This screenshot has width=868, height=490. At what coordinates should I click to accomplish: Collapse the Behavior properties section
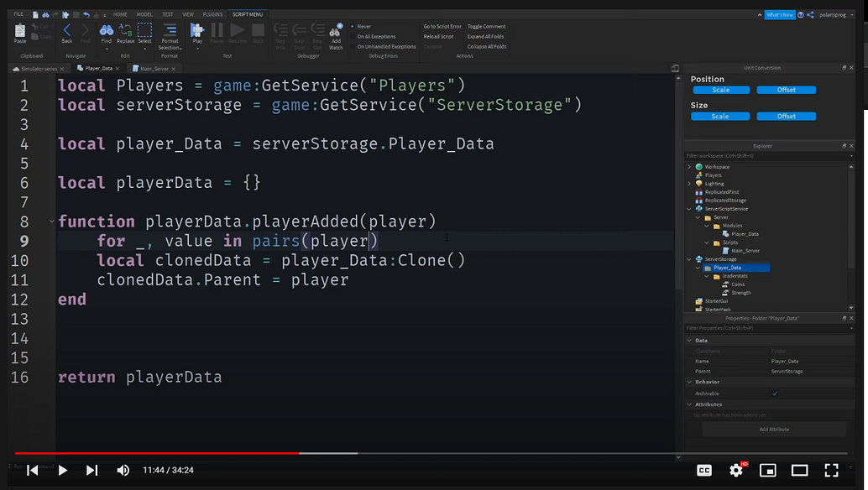[690, 382]
